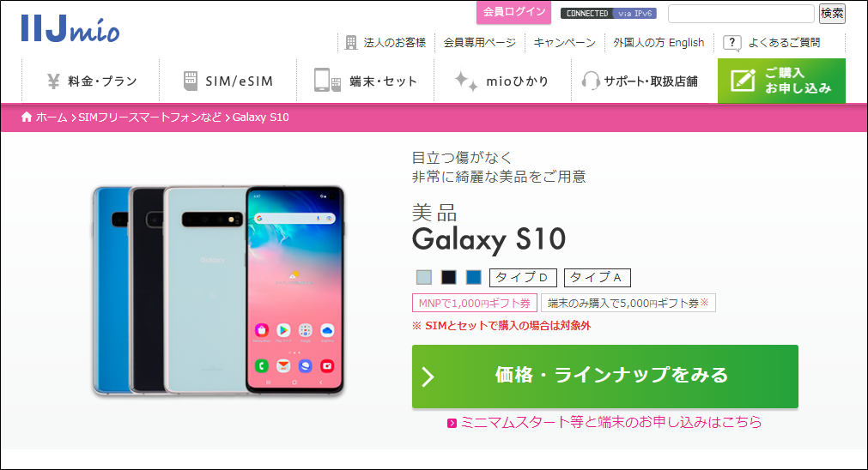Screen dimensions: 868x470
Task: Open the 外国人の方 English page
Action: (x=659, y=43)
